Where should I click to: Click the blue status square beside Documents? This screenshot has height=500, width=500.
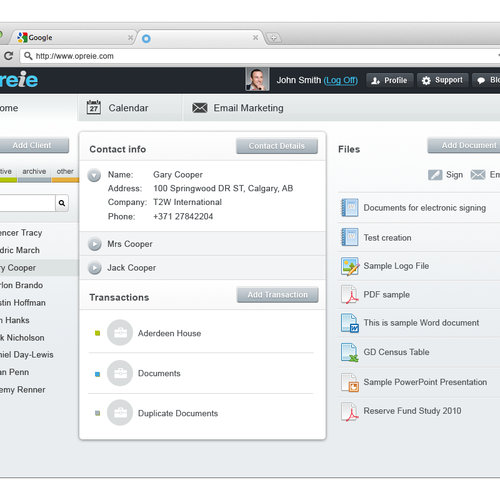click(x=98, y=374)
